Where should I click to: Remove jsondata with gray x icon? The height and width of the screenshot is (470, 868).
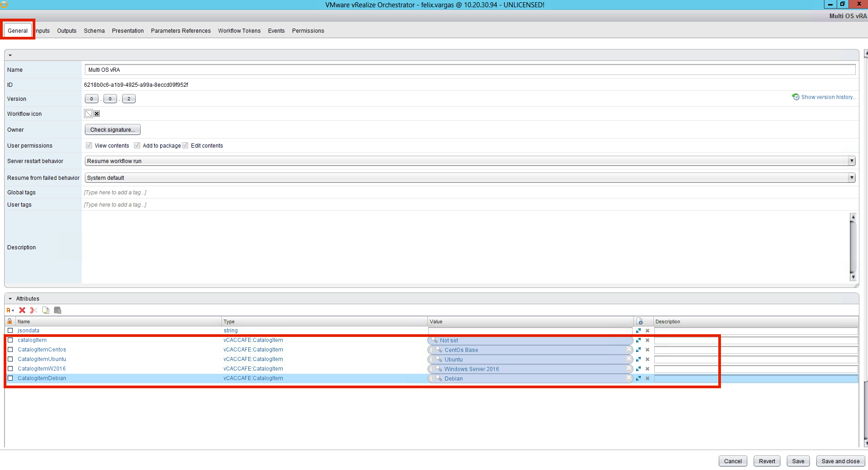coord(647,331)
